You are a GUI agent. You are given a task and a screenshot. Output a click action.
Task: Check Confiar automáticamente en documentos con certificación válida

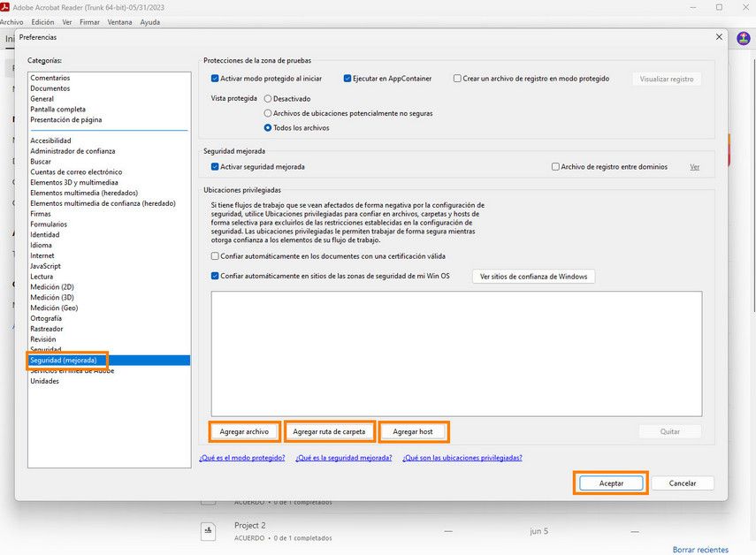215,256
